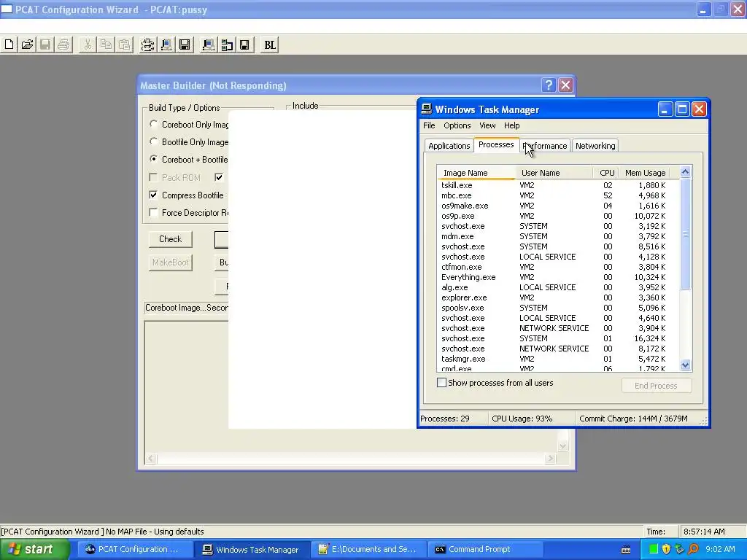Click the grayed-out Print icon
The width and height of the screenshot is (747, 560).
(x=63, y=44)
